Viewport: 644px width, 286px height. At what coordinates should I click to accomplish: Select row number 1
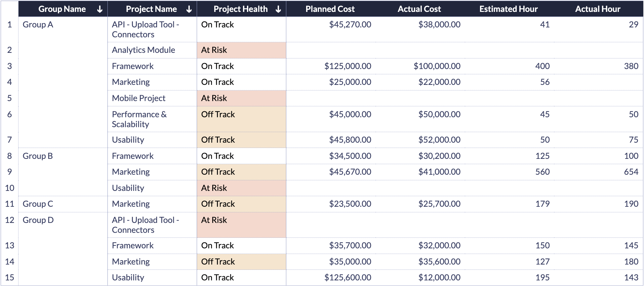point(10,25)
